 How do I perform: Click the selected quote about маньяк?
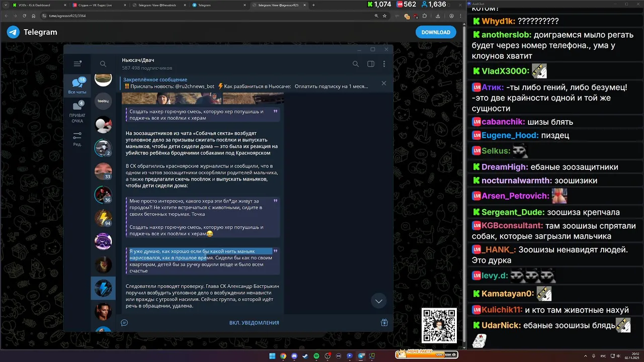(x=202, y=261)
